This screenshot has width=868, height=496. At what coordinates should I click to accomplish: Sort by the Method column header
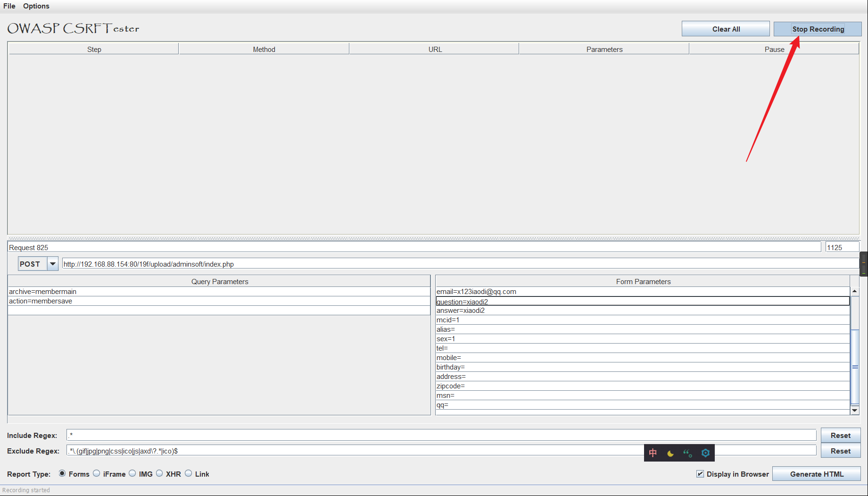264,49
